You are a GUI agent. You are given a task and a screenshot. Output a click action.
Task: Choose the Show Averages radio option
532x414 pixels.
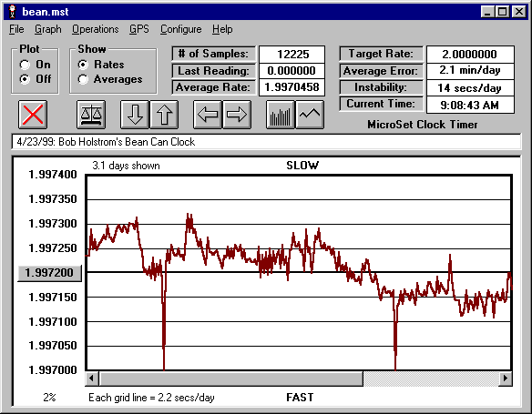(83, 79)
